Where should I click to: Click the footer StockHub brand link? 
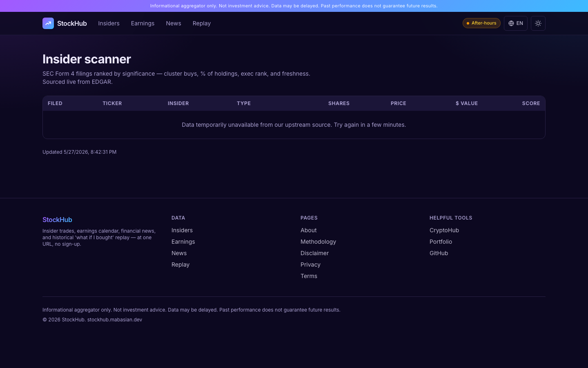pyautogui.click(x=57, y=220)
